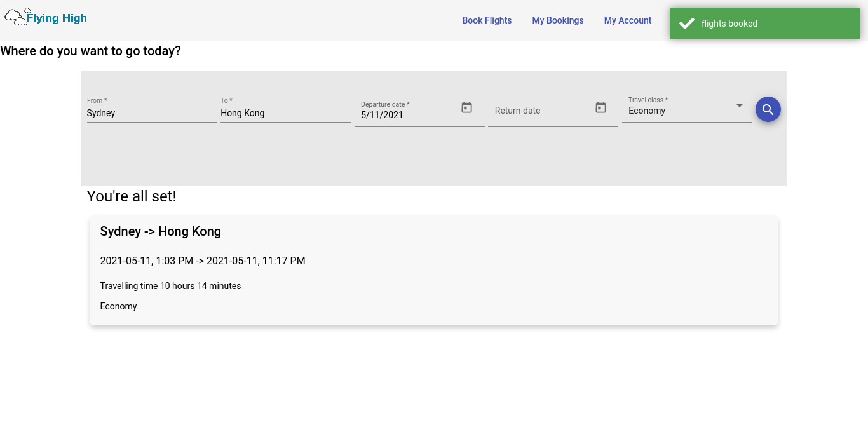The width and height of the screenshot is (868, 441).
Task: Click the Departure date field 5/11/2021
Action: pyautogui.click(x=407, y=115)
